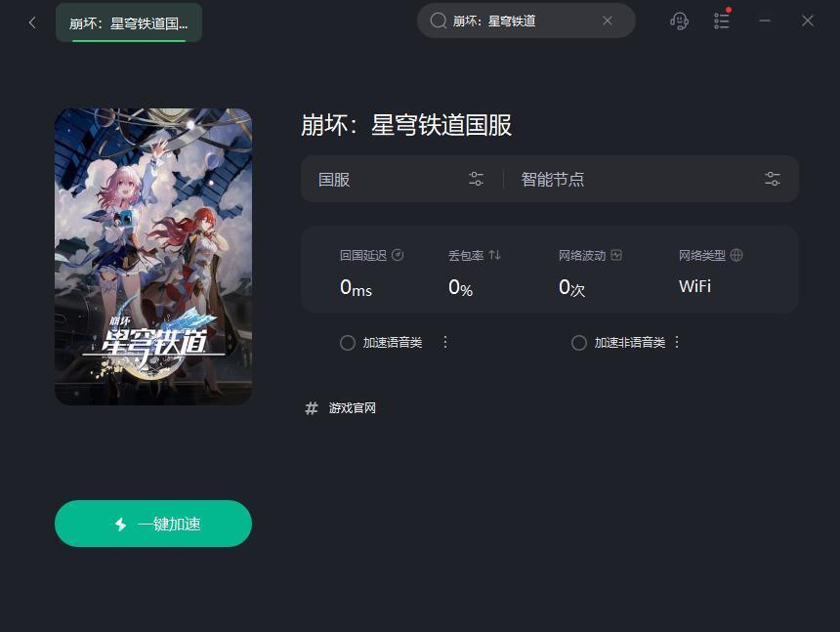This screenshot has width=840, height=632.
Task: Click the search magnifier icon
Action: (439, 21)
